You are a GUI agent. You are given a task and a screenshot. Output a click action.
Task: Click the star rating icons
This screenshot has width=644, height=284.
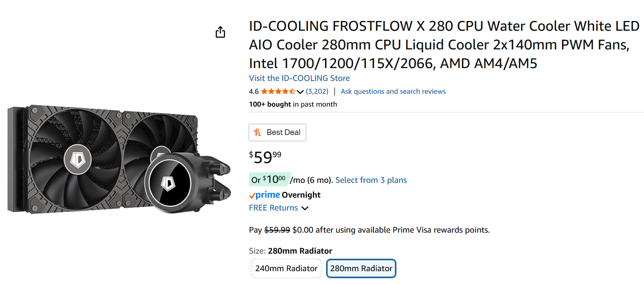click(277, 91)
